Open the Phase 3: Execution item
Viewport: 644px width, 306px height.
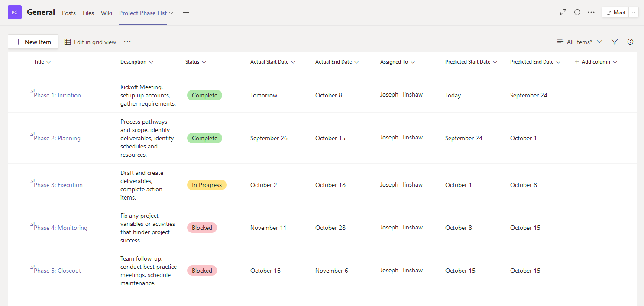click(58, 185)
